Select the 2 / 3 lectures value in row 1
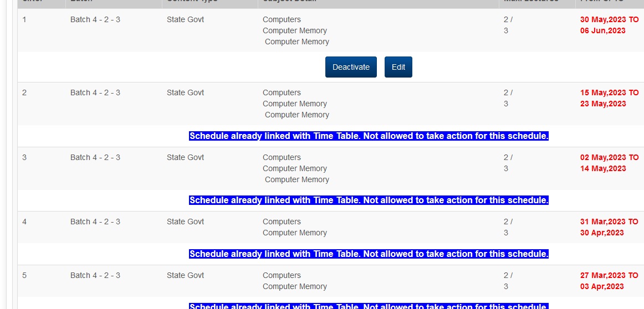Viewport: 644px width, 309px height. tap(508, 25)
